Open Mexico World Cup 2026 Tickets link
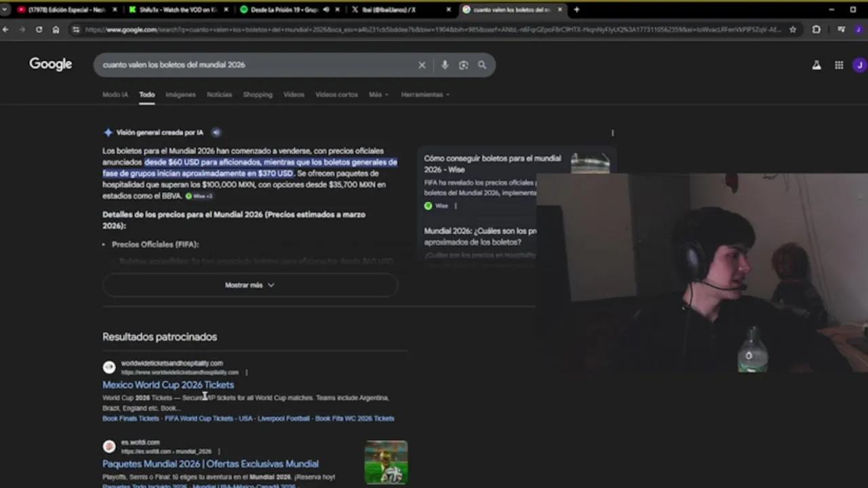The height and width of the screenshot is (488, 868). click(168, 385)
